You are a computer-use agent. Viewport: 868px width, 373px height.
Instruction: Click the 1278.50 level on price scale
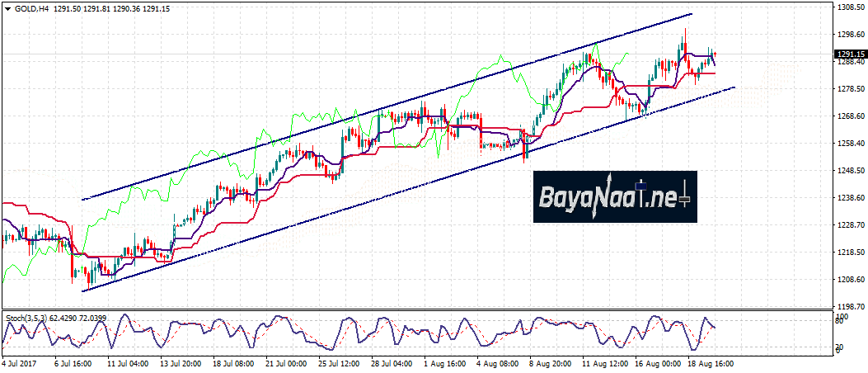coord(849,89)
